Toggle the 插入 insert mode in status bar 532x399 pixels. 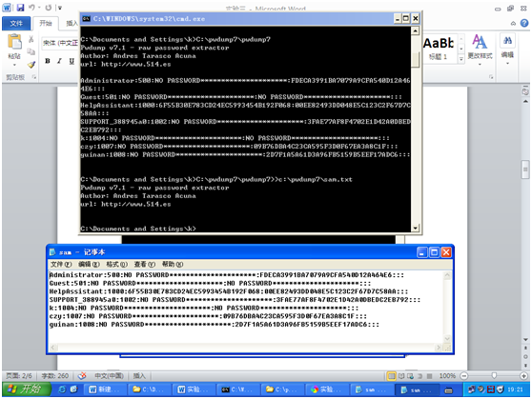[x=139, y=375]
